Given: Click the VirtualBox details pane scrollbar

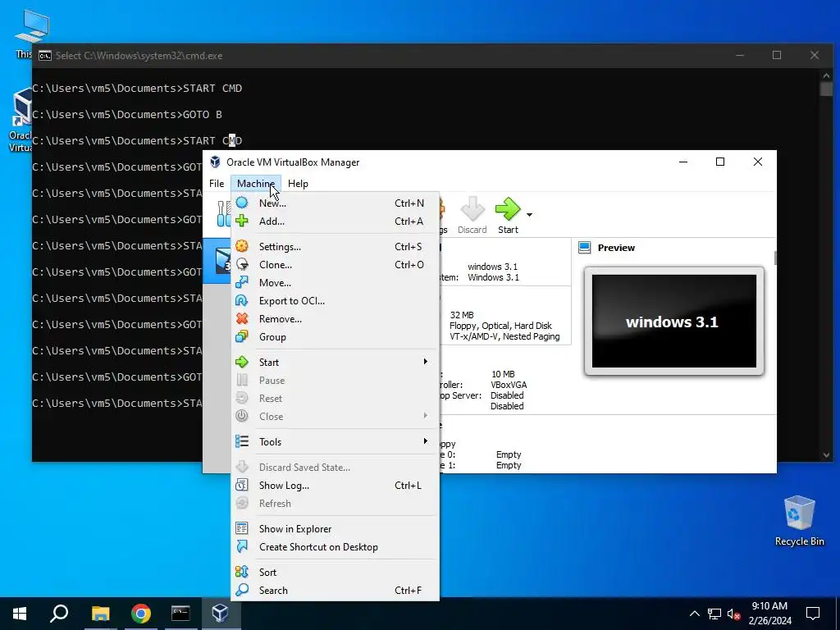Looking at the screenshot, I should 775,258.
